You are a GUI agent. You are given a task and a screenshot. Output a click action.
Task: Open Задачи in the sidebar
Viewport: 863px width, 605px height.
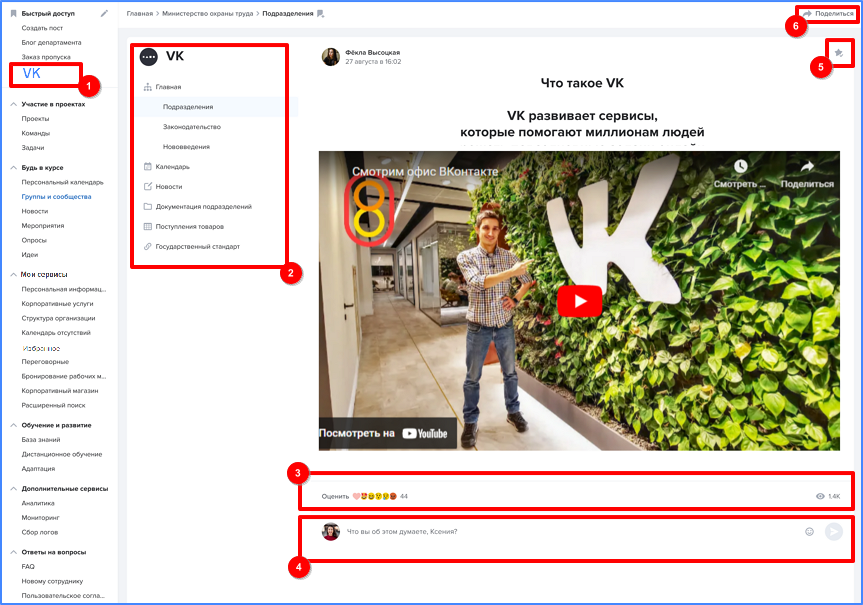[x=33, y=148]
